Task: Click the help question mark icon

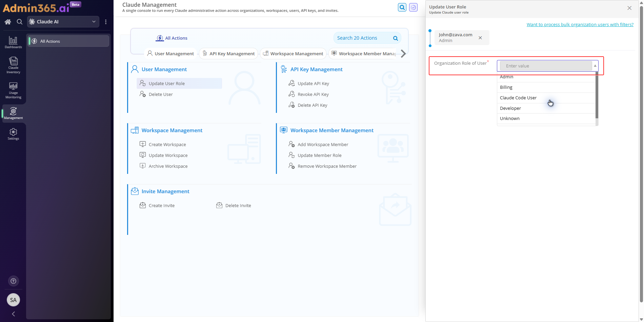Action: point(13,281)
